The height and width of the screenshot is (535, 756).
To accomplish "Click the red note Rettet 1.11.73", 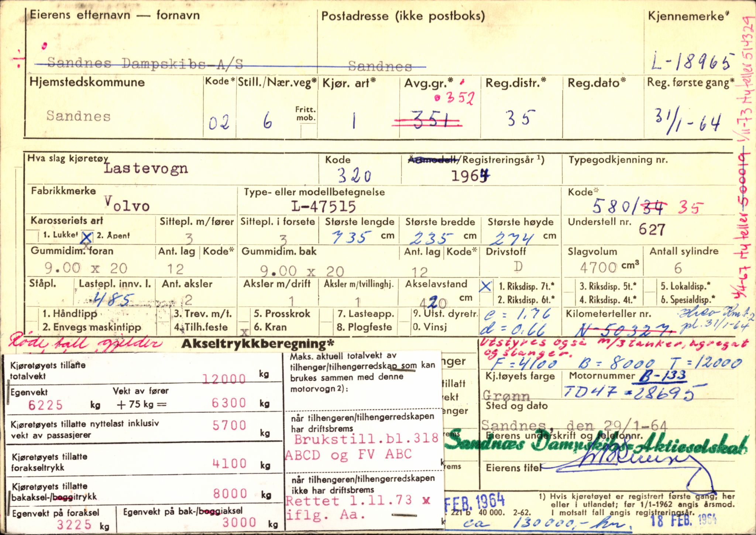I will (349, 500).
